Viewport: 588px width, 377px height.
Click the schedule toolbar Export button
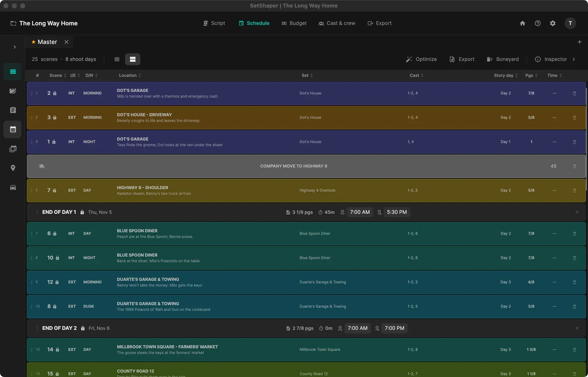[462, 59]
